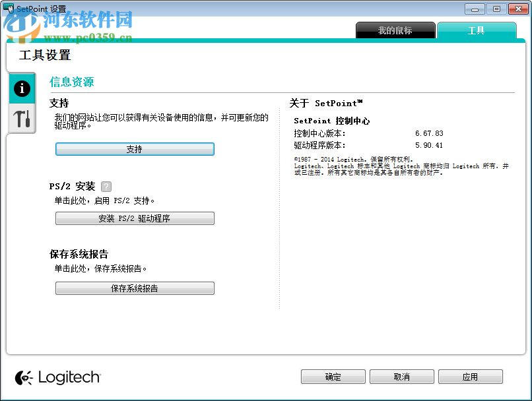Click the maximize button on the title bar
532x401 pixels.
tap(495, 9)
